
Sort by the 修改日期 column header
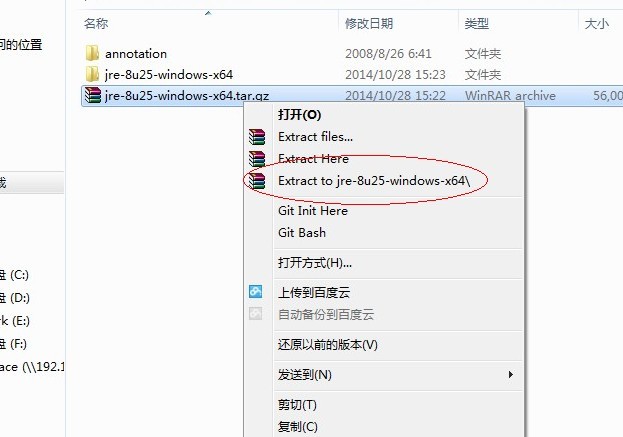pos(369,23)
